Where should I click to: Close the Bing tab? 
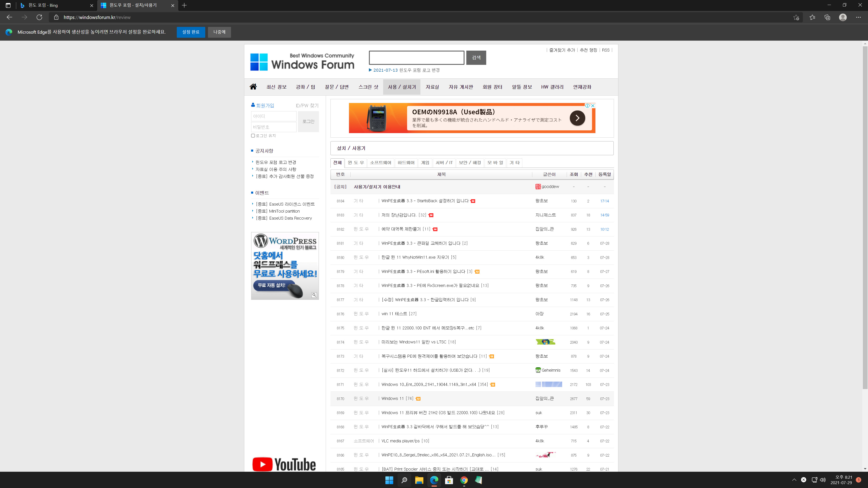92,5
